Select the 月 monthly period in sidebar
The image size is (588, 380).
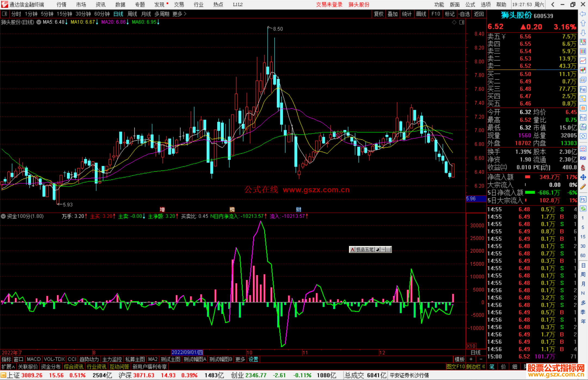(583, 284)
